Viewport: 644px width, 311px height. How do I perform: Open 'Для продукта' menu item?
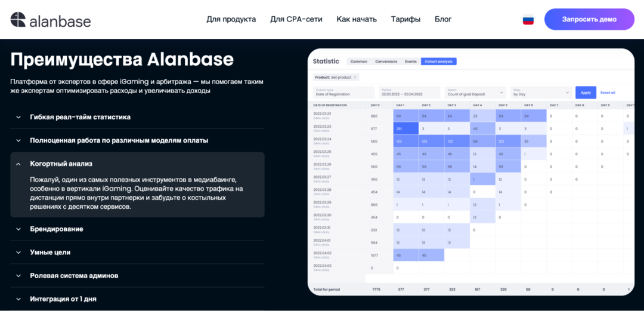tap(231, 19)
